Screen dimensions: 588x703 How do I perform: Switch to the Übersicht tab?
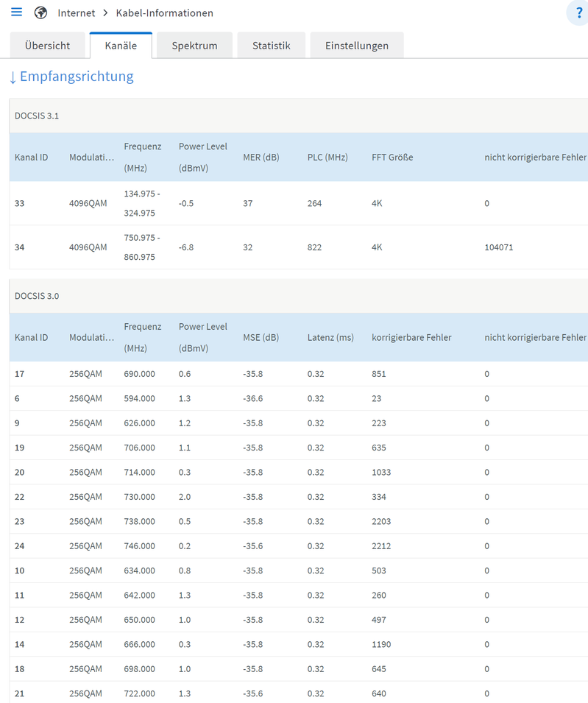[47, 46]
